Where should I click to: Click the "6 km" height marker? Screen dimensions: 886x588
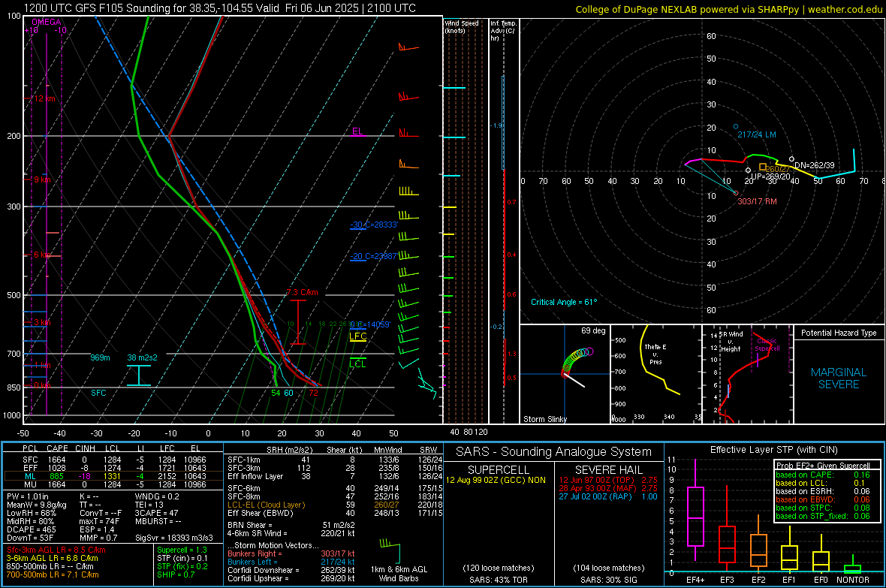[42, 255]
